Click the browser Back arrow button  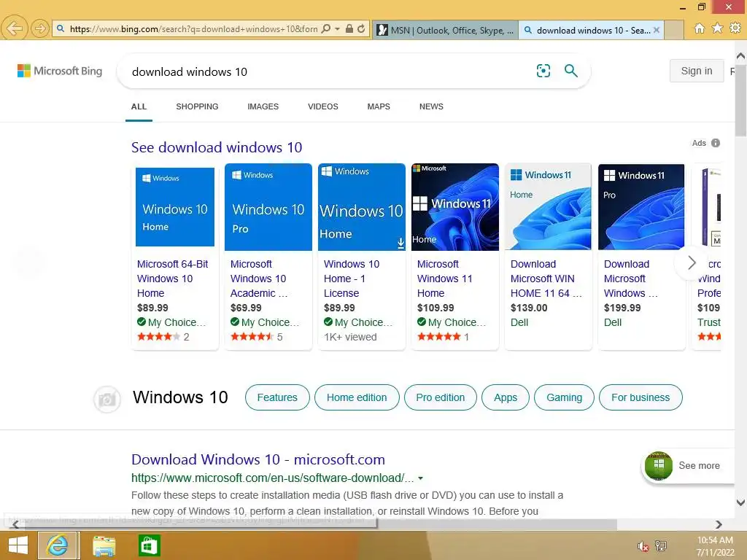pyautogui.click(x=15, y=28)
